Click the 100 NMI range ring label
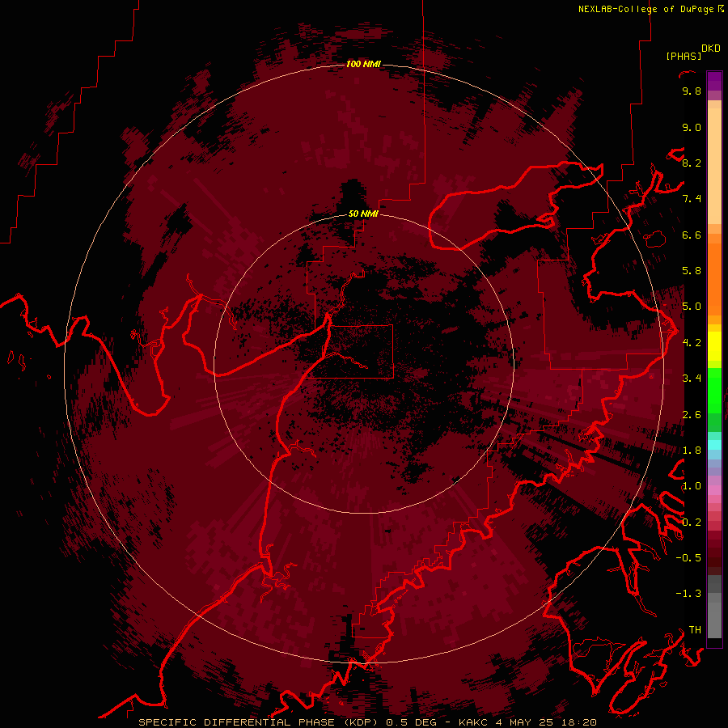Viewport: 728px width, 728px height. tap(363, 64)
